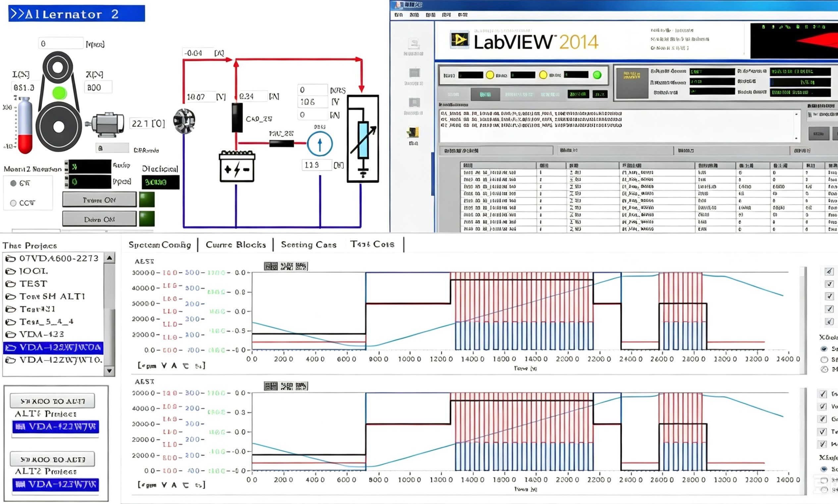The height and width of the screenshot is (504, 838).
Task: Select project 07VDA600-2273 in list
Action: click(x=53, y=258)
